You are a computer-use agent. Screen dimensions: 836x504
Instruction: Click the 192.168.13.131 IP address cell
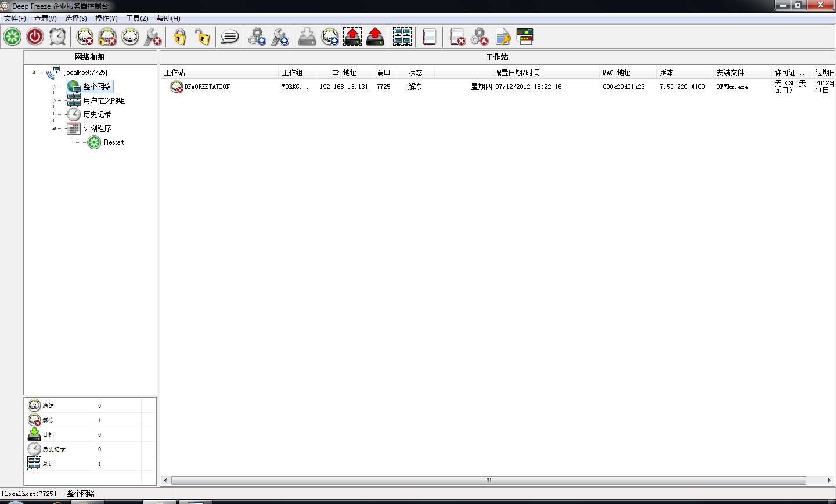coord(344,87)
